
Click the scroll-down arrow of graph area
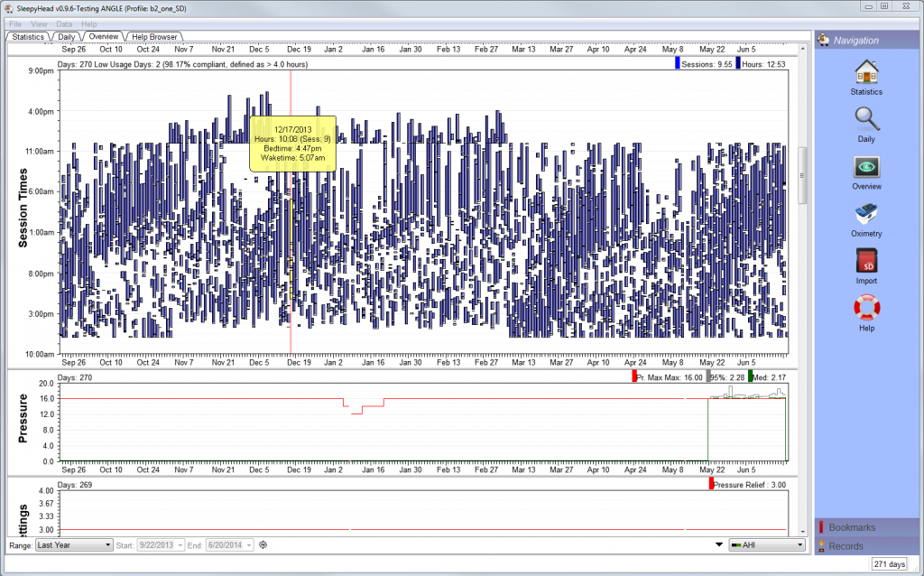(801, 531)
